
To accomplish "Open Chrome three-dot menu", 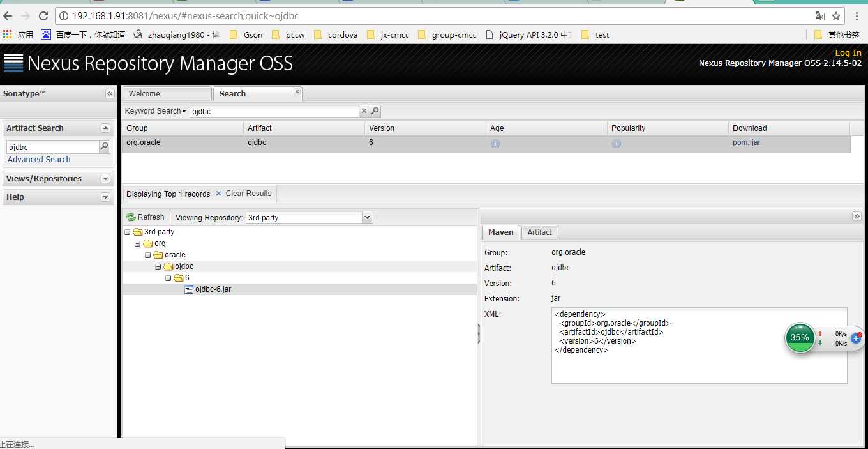I will (857, 16).
